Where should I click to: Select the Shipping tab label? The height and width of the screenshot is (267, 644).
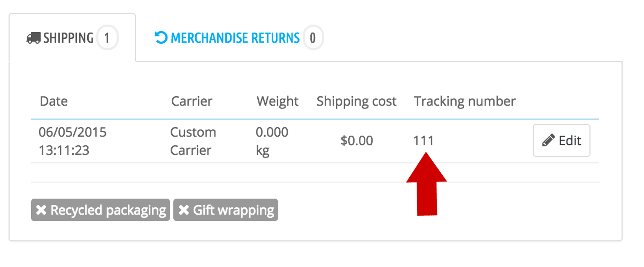coord(68,38)
